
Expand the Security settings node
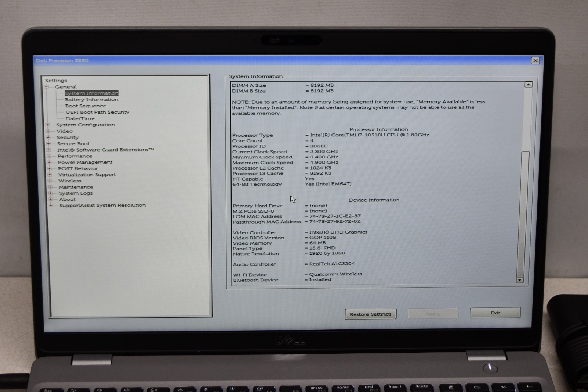[x=48, y=137]
